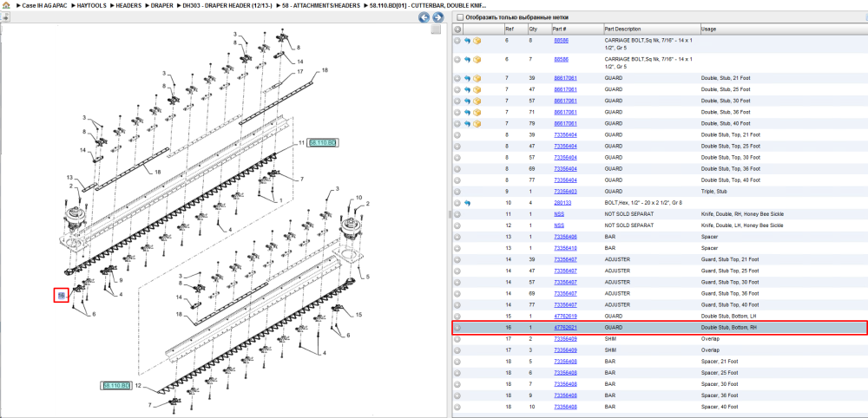Viewport: 868px width, 418px height.
Task: Open replacement arrow for bolt 280133
Action: (x=467, y=203)
